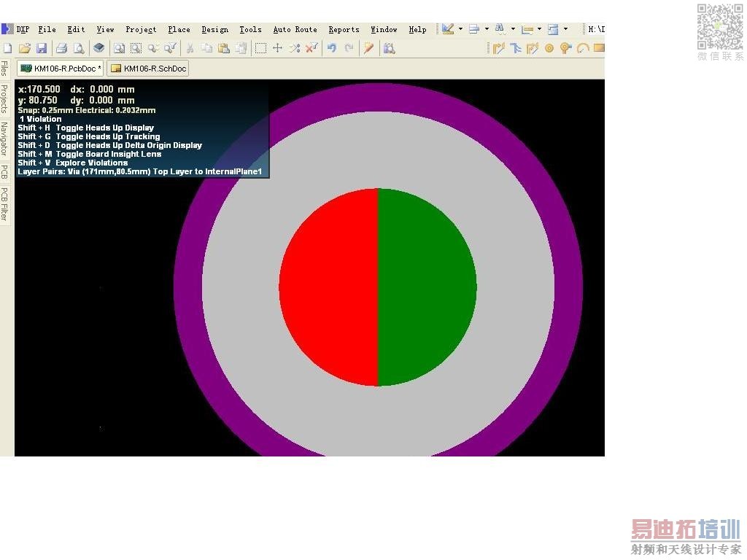Open a file with the folder icon

(x=25, y=48)
